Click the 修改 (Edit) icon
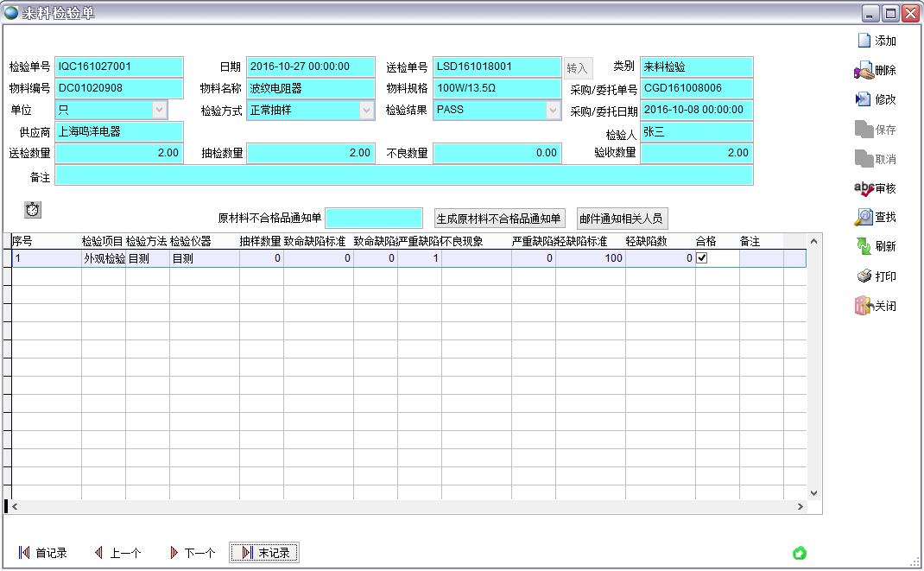This screenshot has height=571, width=924. 864,99
